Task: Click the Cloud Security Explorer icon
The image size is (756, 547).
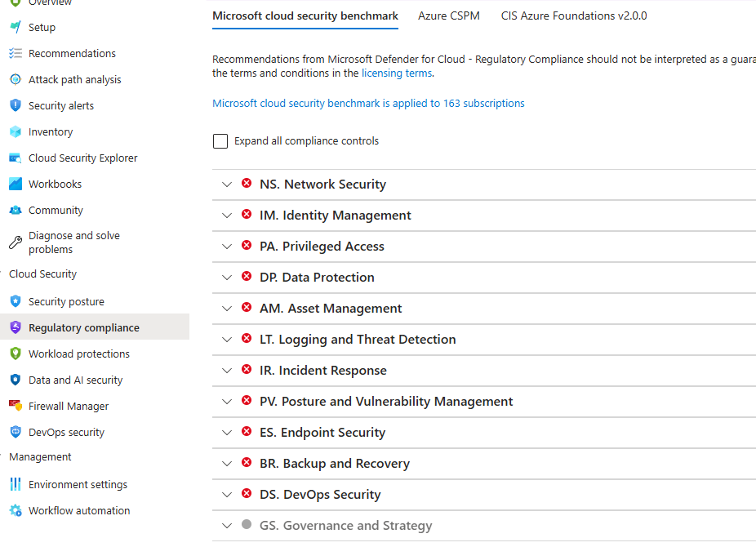Action: click(15, 158)
